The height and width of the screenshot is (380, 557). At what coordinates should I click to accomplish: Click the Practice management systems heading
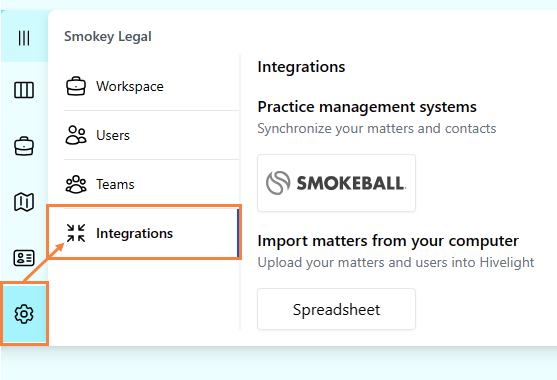click(x=367, y=107)
